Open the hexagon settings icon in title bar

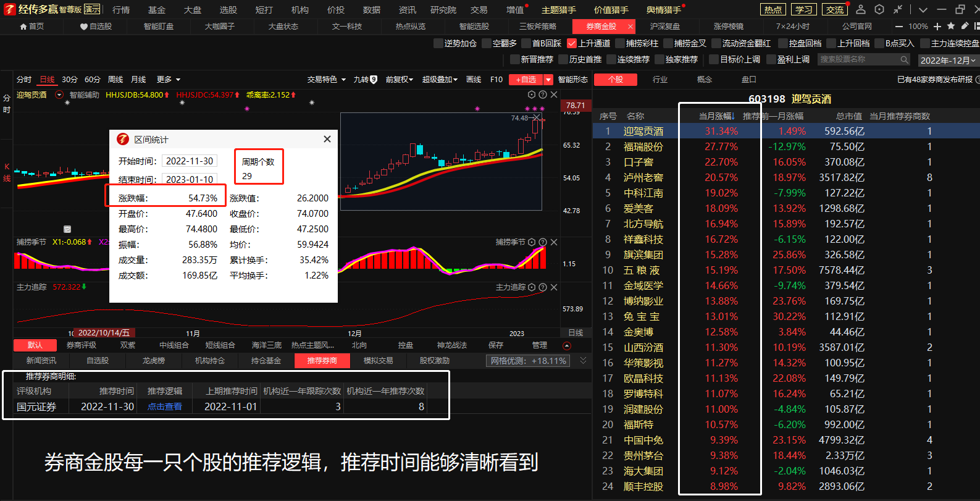879,9
